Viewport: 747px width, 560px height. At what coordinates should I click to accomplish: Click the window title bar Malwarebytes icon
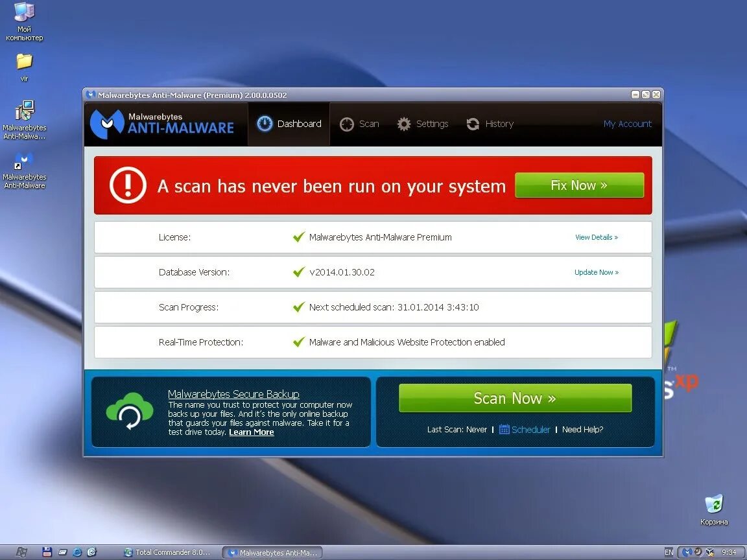(x=91, y=94)
